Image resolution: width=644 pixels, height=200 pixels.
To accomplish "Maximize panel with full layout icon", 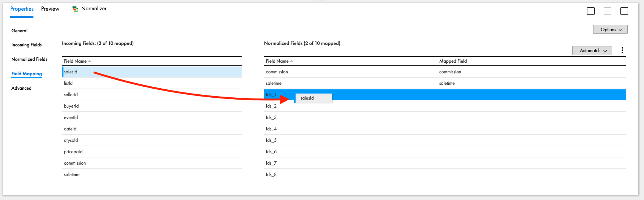I will pos(624,11).
